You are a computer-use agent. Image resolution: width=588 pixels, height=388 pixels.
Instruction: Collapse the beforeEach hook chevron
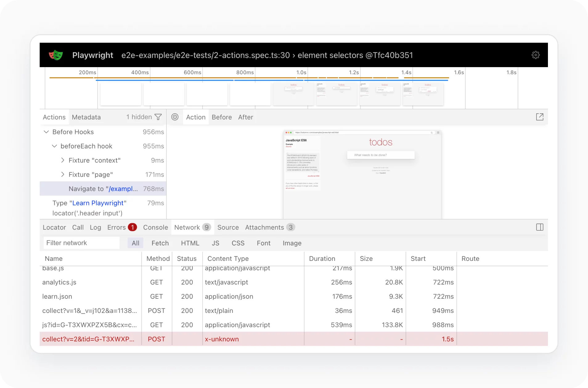[54, 146]
